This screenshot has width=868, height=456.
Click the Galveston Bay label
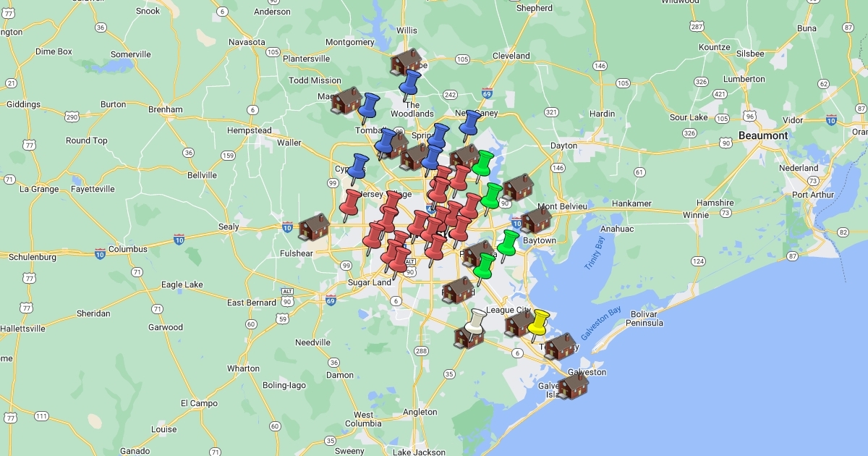601,323
